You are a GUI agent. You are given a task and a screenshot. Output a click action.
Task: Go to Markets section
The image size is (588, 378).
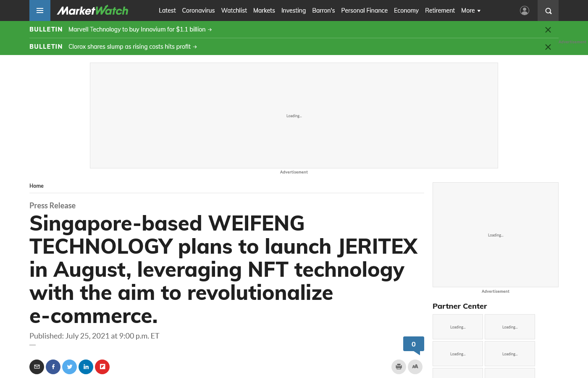264,10
